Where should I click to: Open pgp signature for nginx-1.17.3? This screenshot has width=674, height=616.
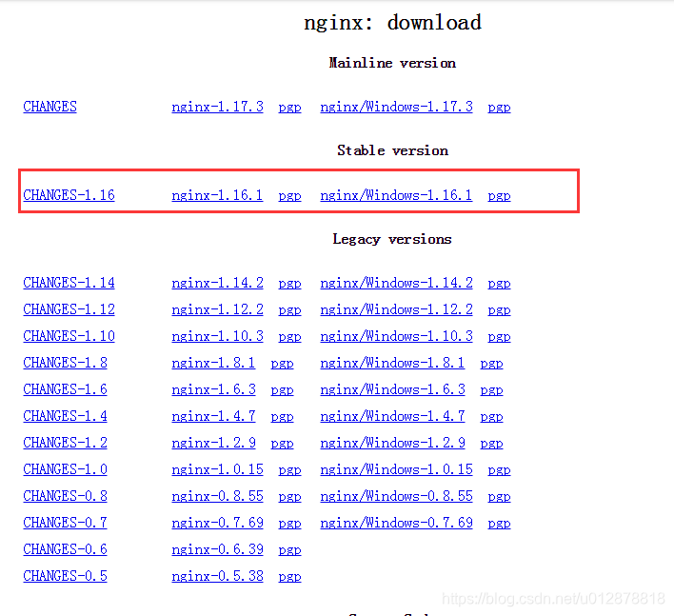click(289, 108)
